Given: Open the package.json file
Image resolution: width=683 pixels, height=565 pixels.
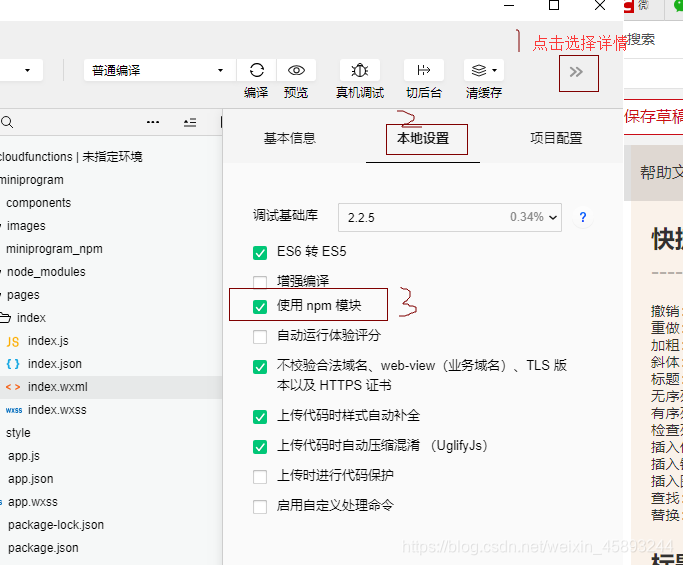Looking at the screenshot, I should (43, 548).
